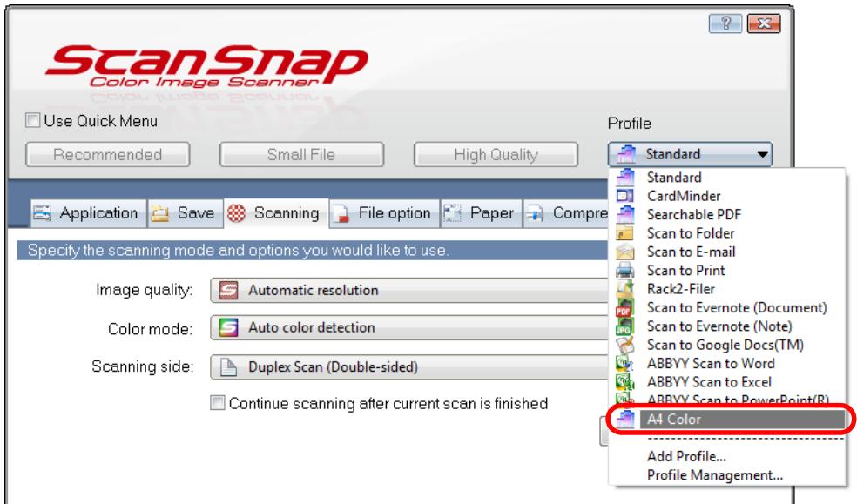This screenshot has width=857, height=504.
Task: Click the A4 Color profile icon
Action: tap(625, 419)
